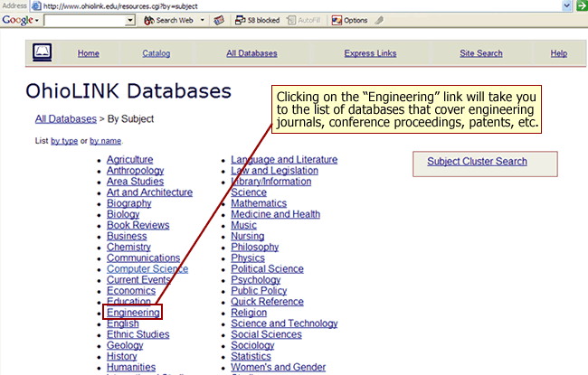Click the highlighter pen icon
Viewport: 588px width, 375px height.
pyautogui.click(x=379, y=20)
